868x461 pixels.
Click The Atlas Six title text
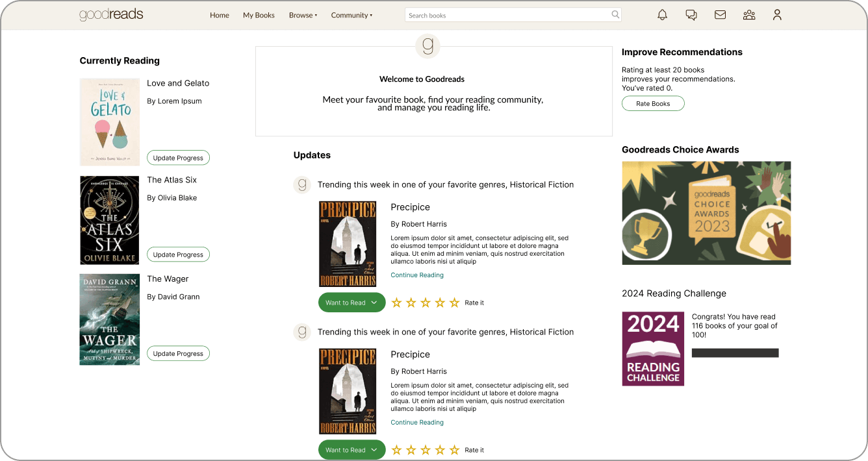172,180
